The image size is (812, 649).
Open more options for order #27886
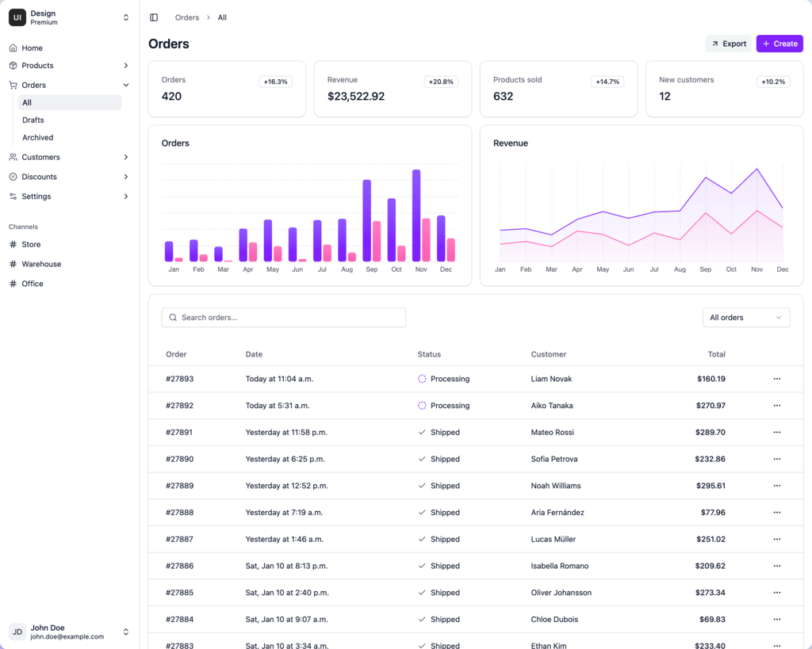click(x=776, y=566)
